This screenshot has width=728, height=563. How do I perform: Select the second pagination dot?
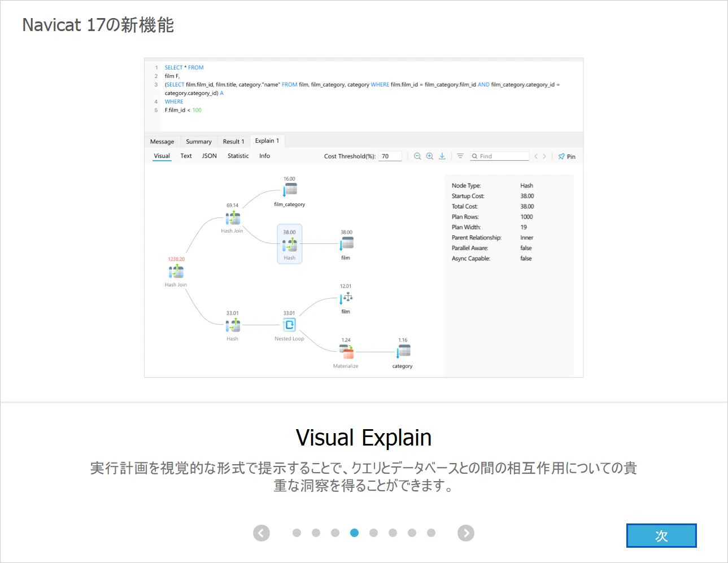point(316,533)
